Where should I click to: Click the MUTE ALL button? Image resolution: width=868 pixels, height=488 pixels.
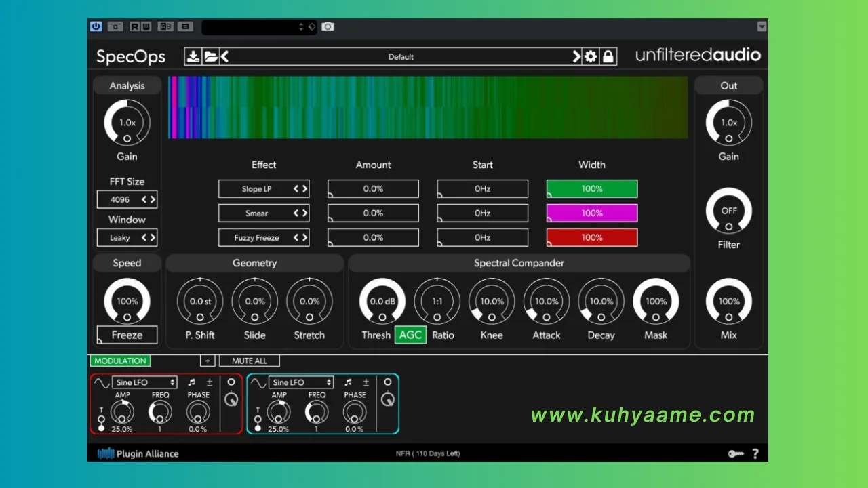click(250, 361)
